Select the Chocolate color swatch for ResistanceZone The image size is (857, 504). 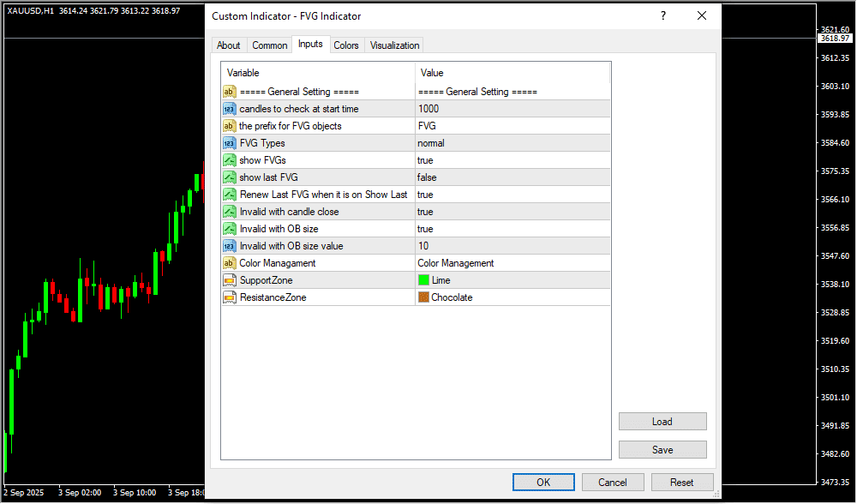(423, 297)
